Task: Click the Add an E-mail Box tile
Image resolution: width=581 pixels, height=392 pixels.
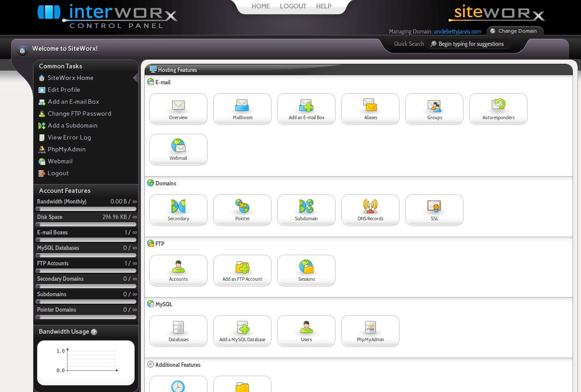Action: click(x=306, y=109)
